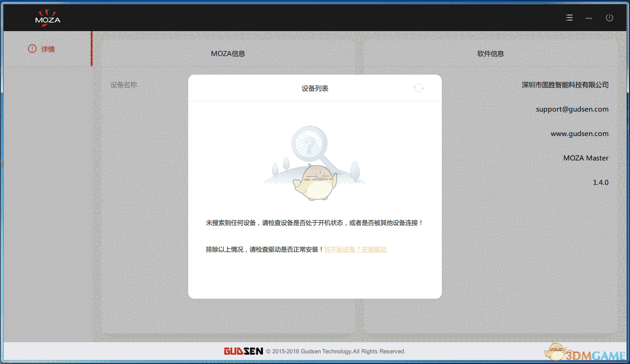This screenshot has height=364, width=630.
Task: Click the 设备名称 device name field
Action: click(x=123, y=84)
